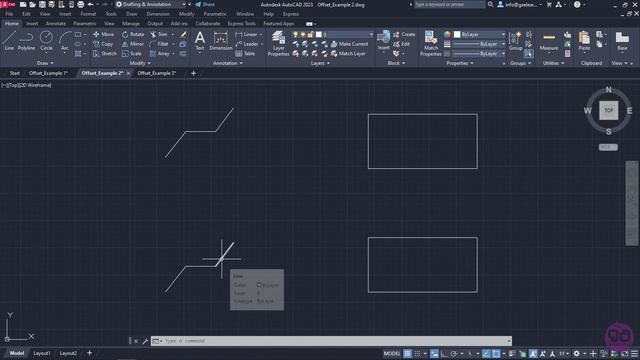Click the Measure utility
The height and width of the screenshot is (360, 640).
pyautogui.click(x=549, y=41)
